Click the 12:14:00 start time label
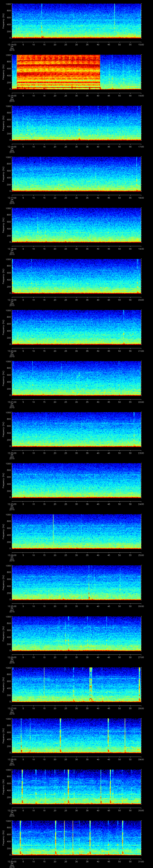153x868 pixels. click(x=12, y=44)
